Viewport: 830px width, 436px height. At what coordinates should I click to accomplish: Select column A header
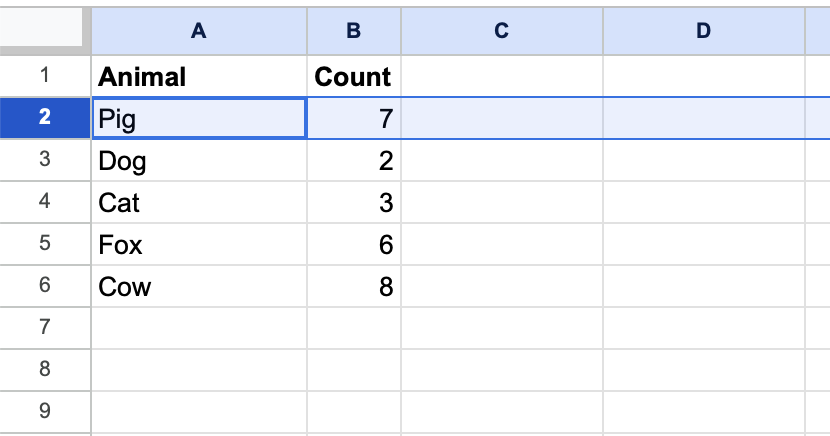coord(198,31)
